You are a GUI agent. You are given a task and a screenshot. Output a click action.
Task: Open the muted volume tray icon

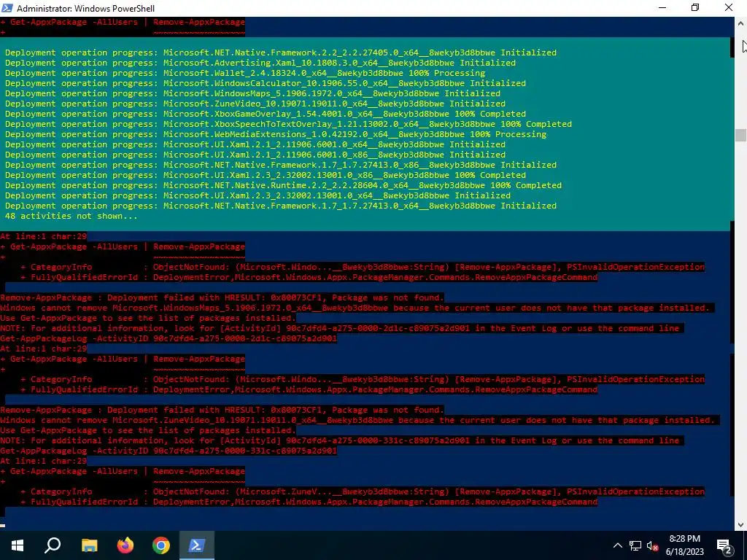pyautogui.click(x=653, y=545)
